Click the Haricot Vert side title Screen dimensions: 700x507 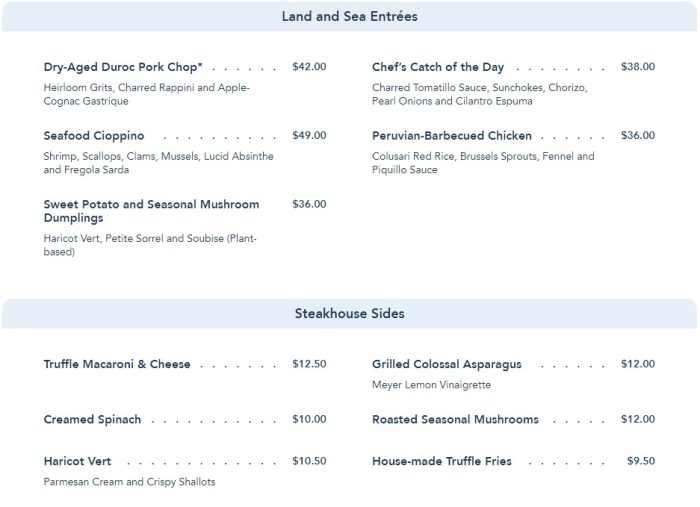point(77,462)
